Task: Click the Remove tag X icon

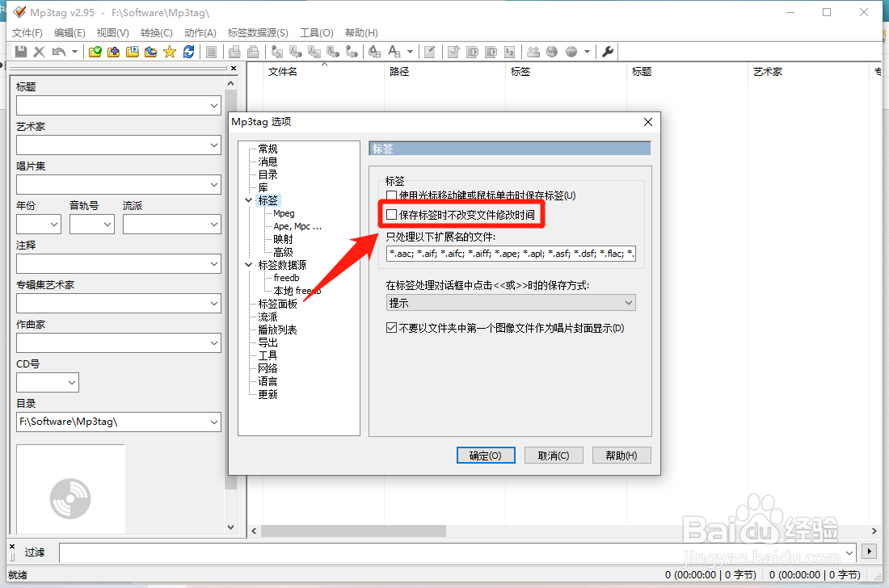Action: 39,52
